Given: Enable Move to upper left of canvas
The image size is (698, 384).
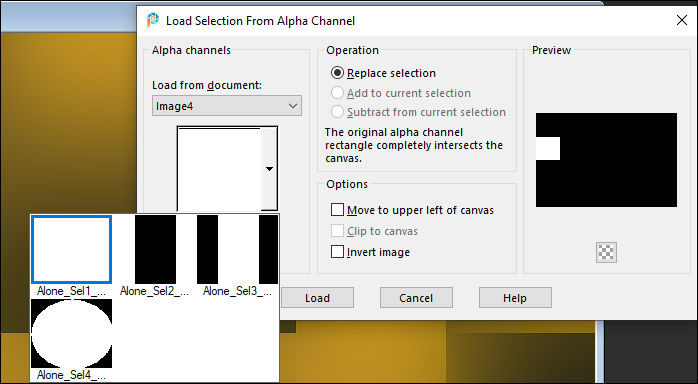Looking at the screenshot, I should click(x=337, y=210).
